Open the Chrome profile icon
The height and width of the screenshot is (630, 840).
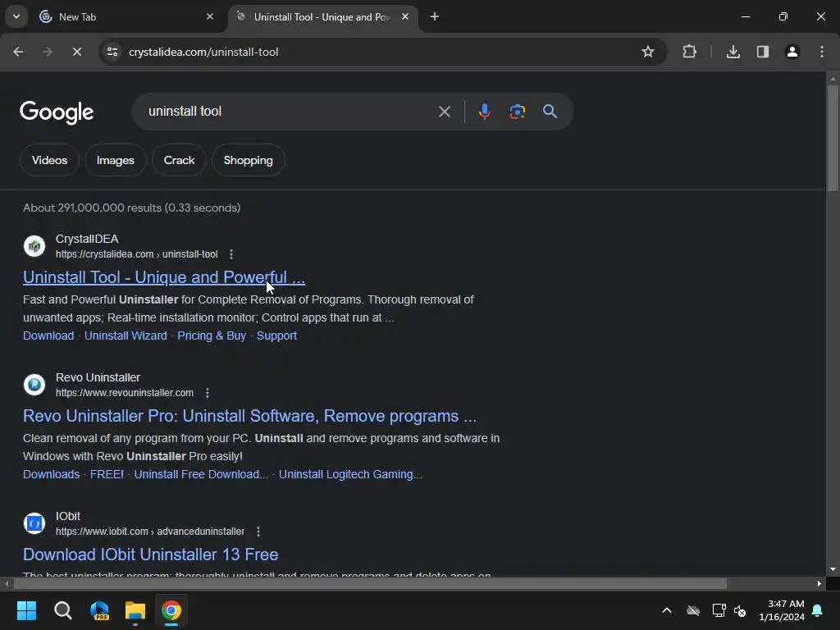click(792, 52)
